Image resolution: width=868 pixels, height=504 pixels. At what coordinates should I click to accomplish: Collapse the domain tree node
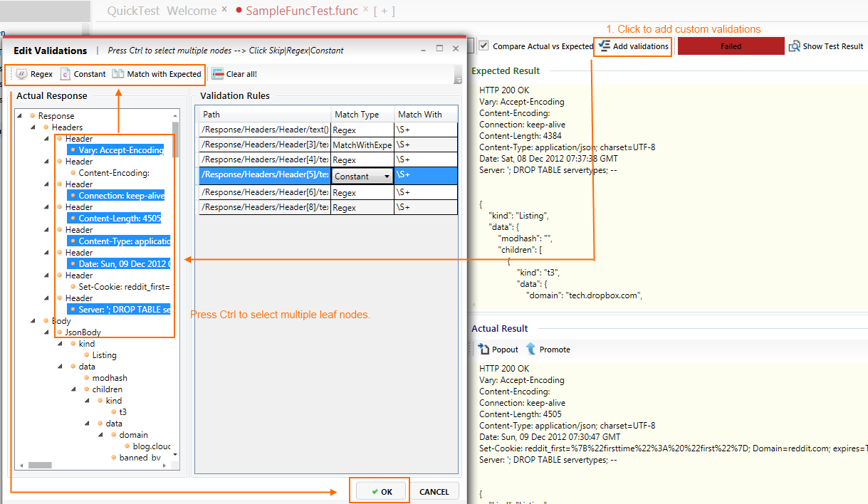(101, 435)
